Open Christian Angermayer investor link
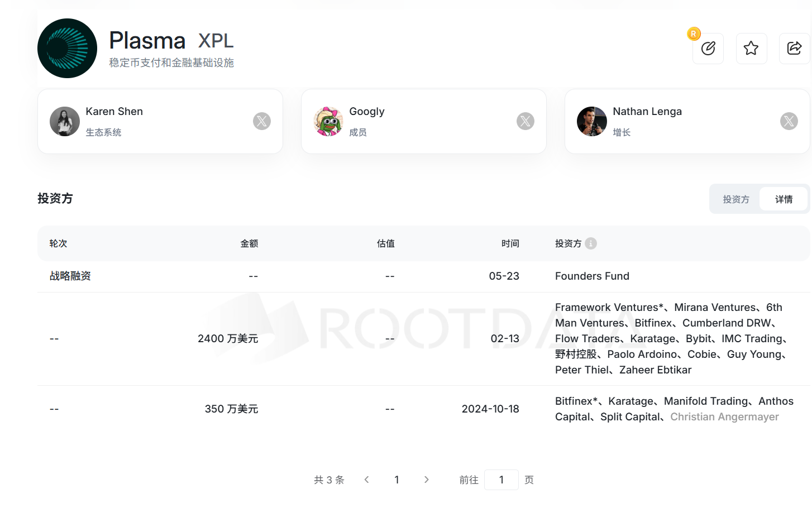812x508 pixels. [x=724, y=416]
